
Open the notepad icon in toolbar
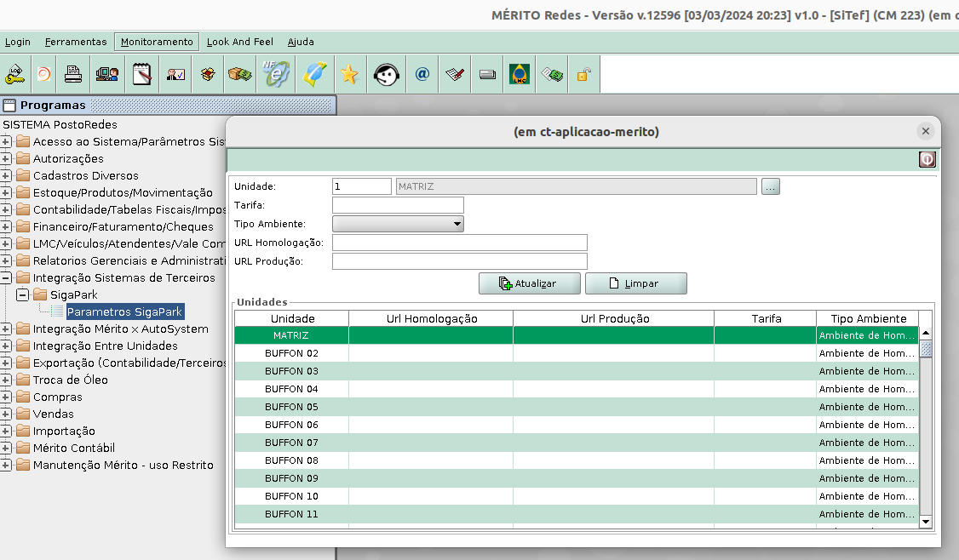click(141, 75)
